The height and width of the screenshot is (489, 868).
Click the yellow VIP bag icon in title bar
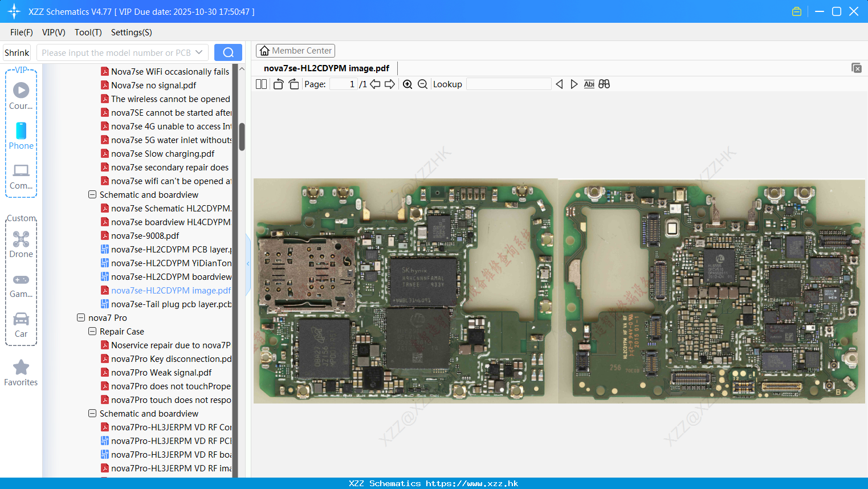tap(797, 11)
